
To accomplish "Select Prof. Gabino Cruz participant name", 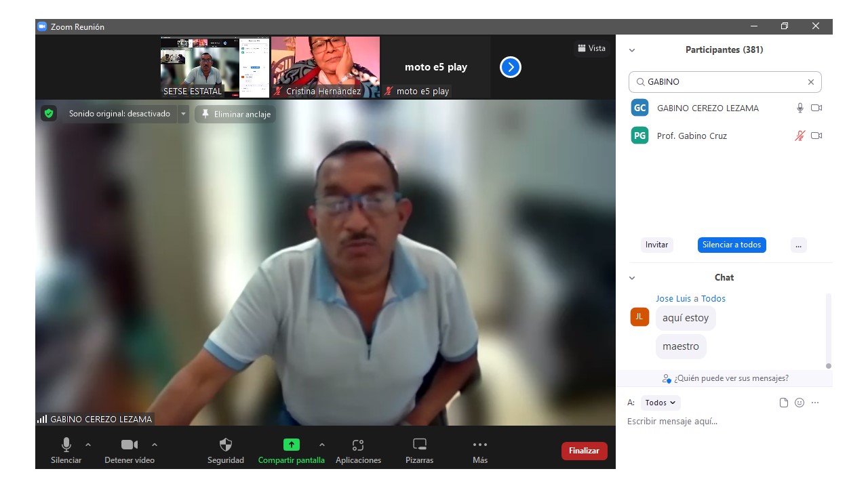I will tap(692, 136).
